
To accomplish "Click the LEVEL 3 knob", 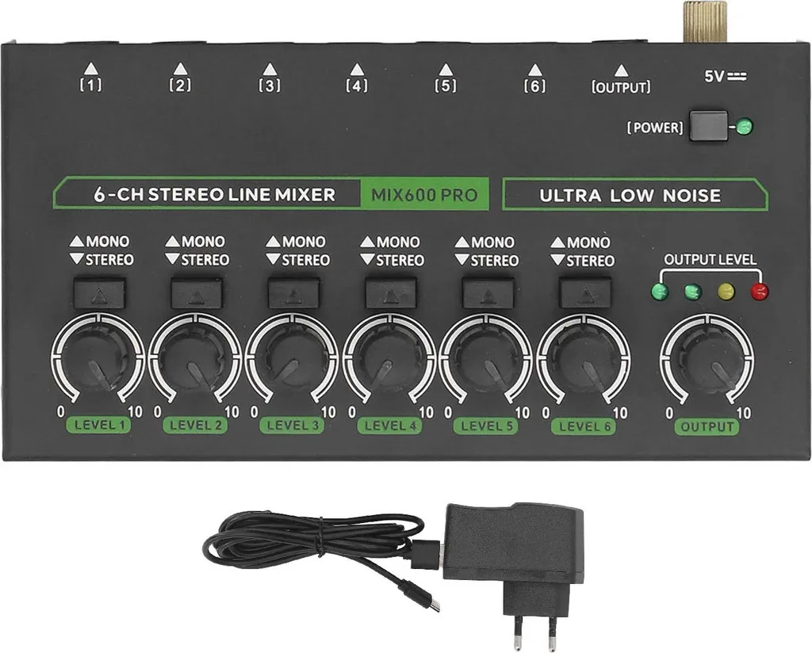I will [292, 357].
